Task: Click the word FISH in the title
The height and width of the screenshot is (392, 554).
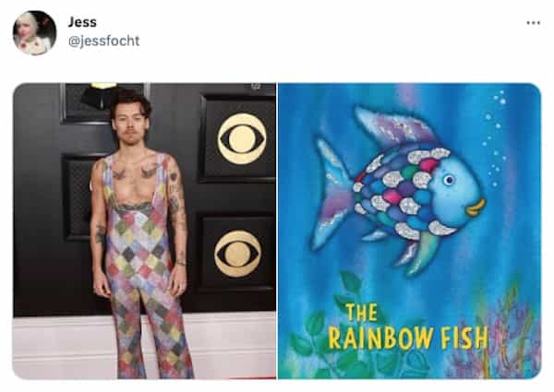Action: (x=464, y=338)
